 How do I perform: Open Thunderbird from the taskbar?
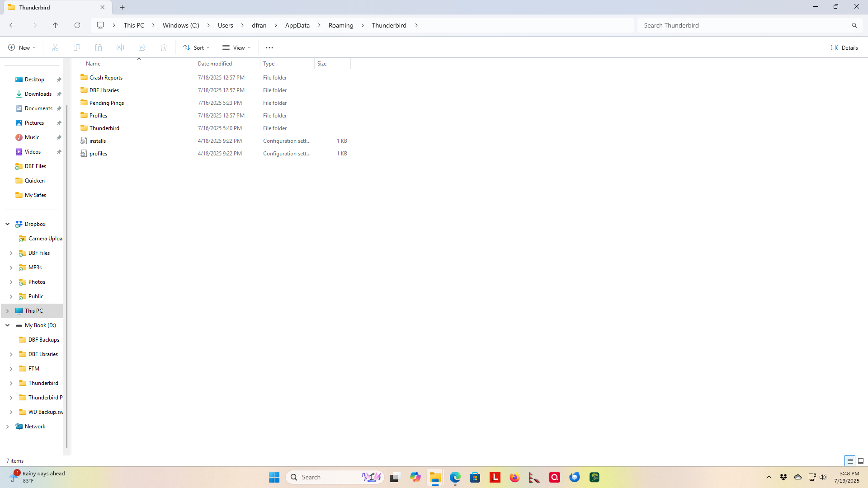(x=575, y=477)
